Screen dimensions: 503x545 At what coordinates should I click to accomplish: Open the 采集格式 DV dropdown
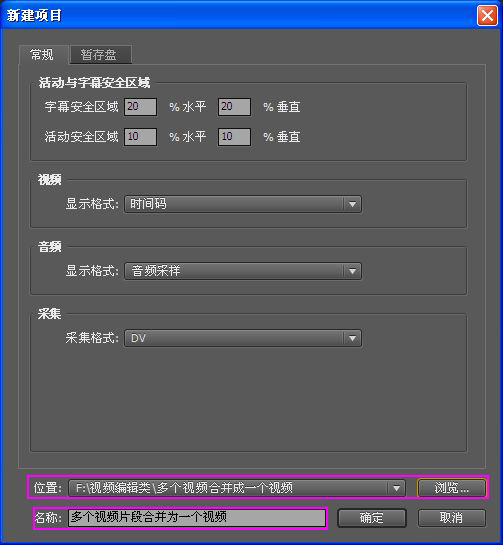tap(243, 338)
